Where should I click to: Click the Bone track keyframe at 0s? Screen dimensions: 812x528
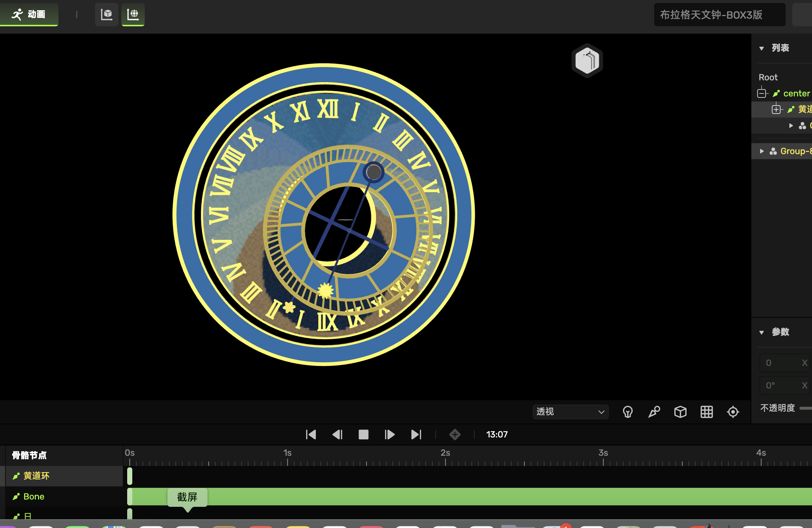(130, 497)
